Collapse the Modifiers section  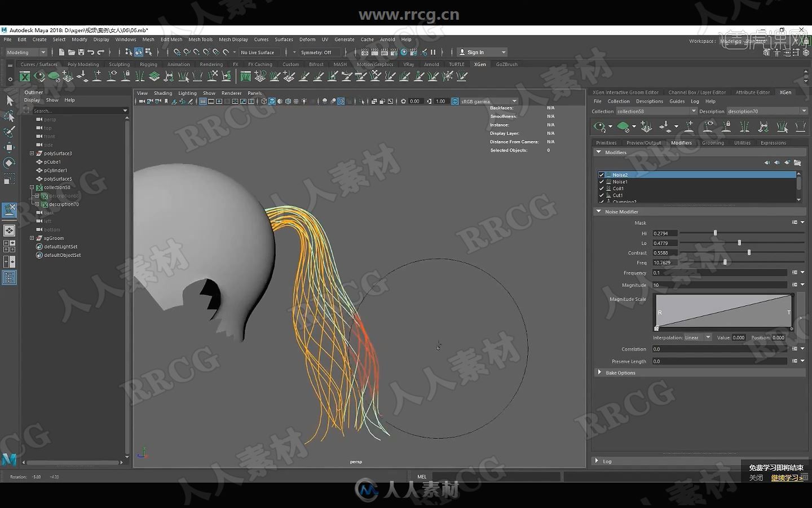pyautogui.click(x=599, y=152)
